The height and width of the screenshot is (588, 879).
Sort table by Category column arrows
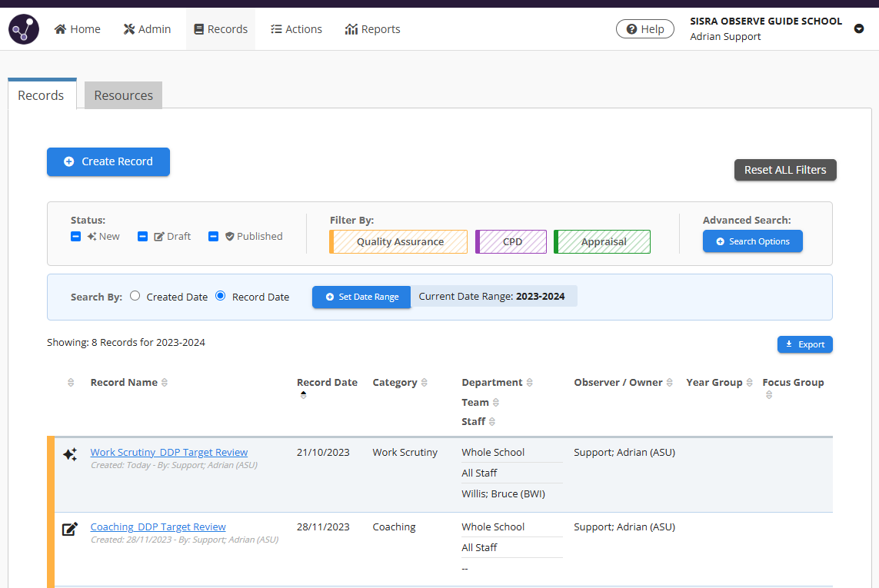(x=425, y=383)
